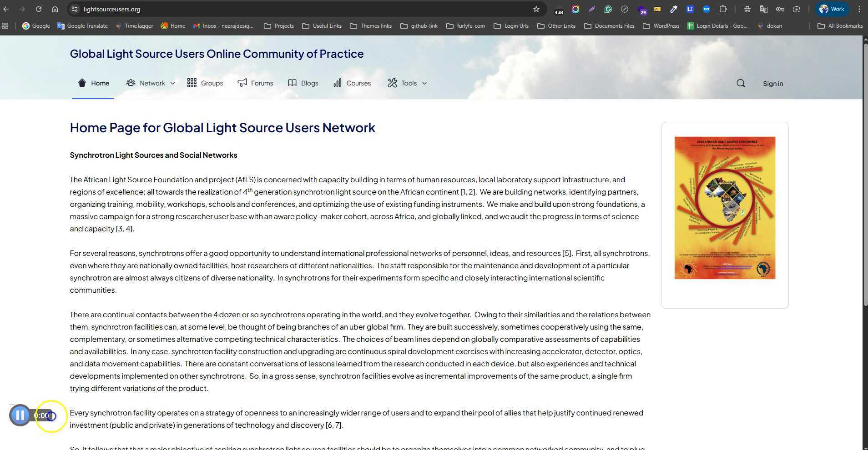Open the apps grid in bookmarks bar
This screenshot has width=868, height=450.
(x=5, y=26)
